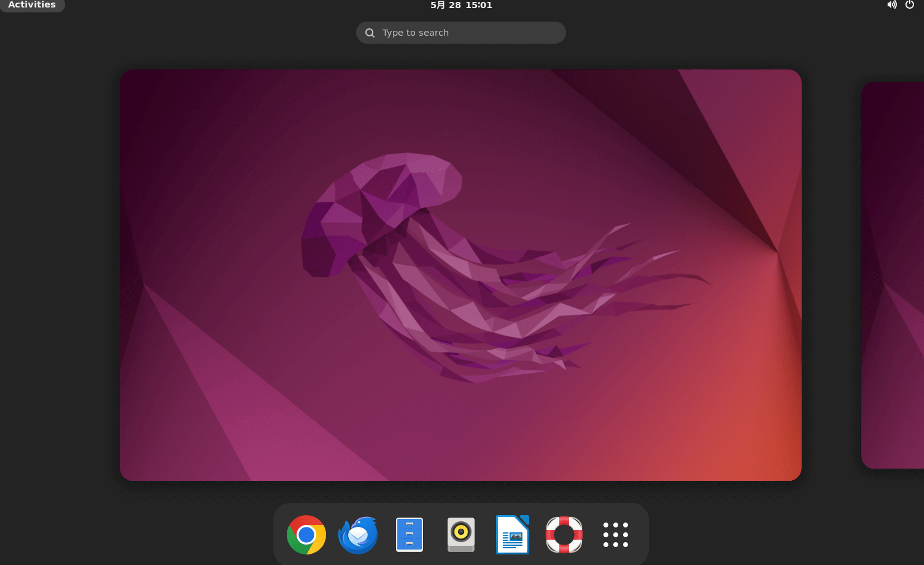
Task: Click the search magnifier icon
Action: point(370,33)
